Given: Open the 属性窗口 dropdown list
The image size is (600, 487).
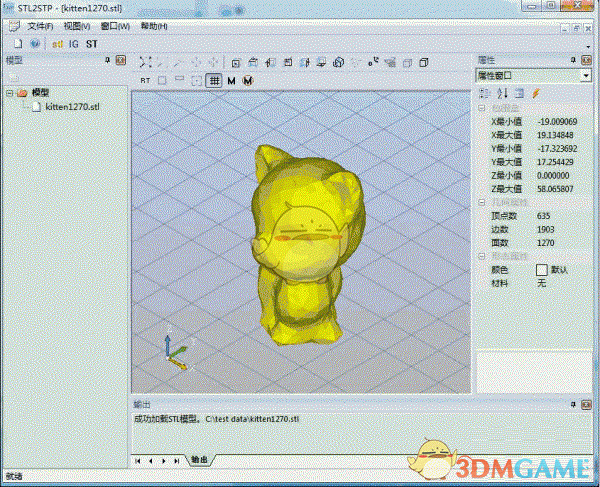Looking at the screenshot, I should 585,75.
